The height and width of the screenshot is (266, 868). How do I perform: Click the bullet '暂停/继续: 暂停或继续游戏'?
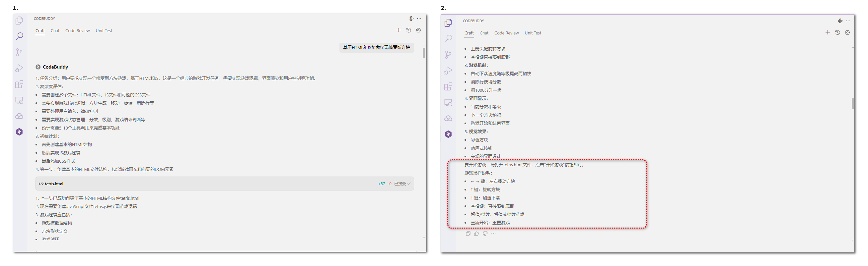(497, 214)
